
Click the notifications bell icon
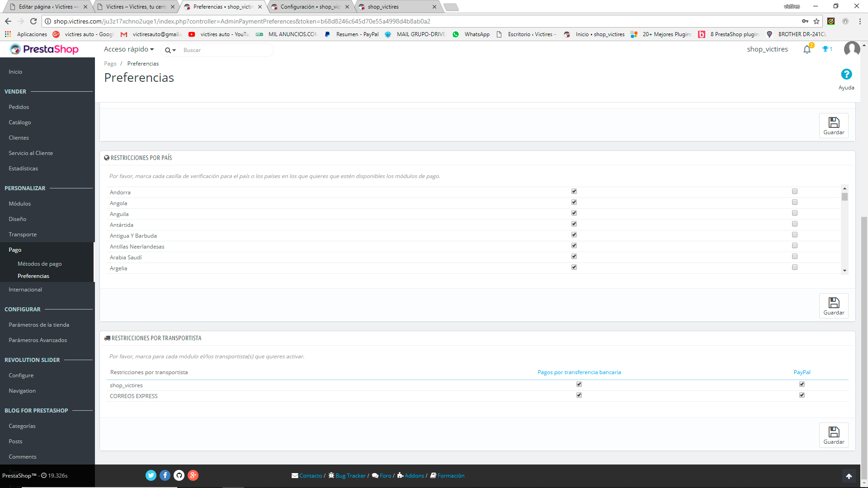pos(807,50)
